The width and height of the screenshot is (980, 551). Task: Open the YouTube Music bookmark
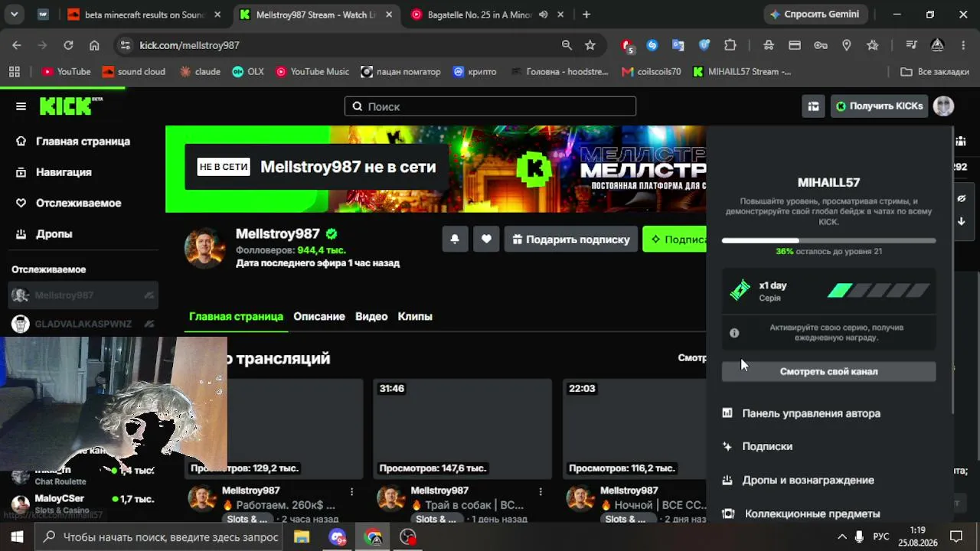point(312,72)
